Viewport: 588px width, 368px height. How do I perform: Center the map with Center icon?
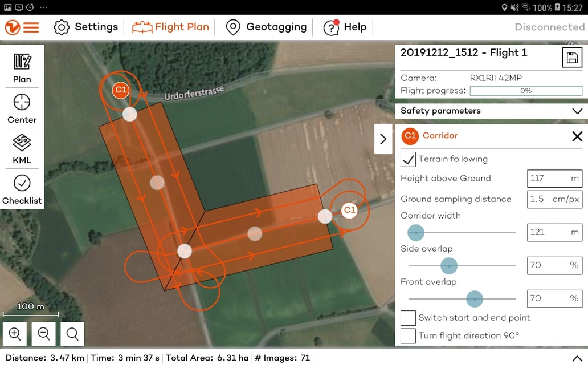tap(22, 108)
